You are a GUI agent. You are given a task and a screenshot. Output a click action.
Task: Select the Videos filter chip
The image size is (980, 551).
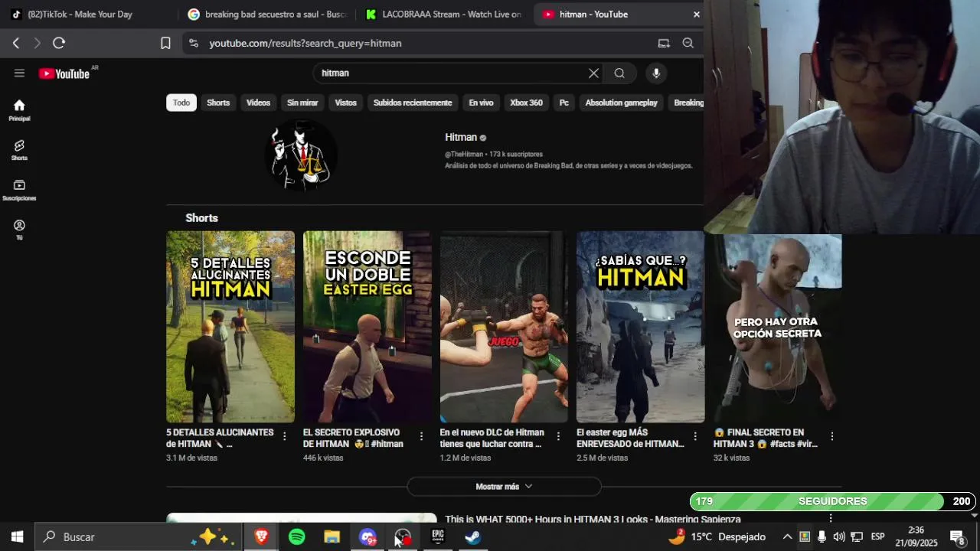(258, 103)
